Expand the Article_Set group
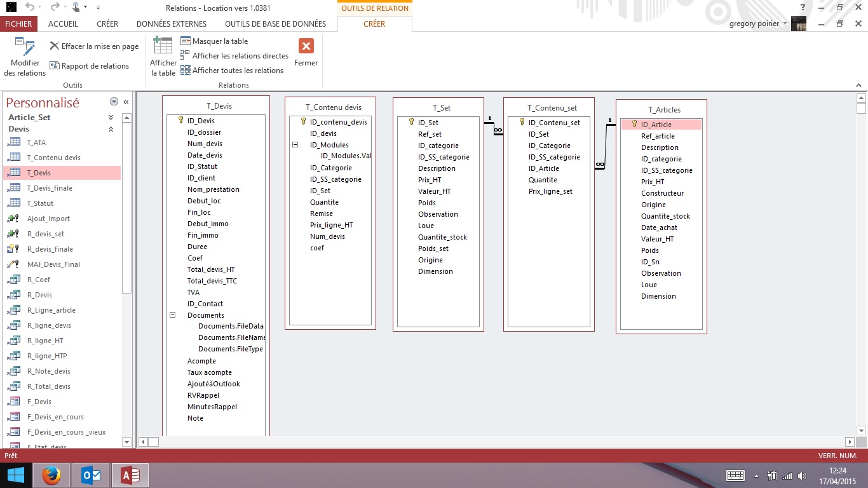This screenshot has width=868, height=488. (111, 118)
